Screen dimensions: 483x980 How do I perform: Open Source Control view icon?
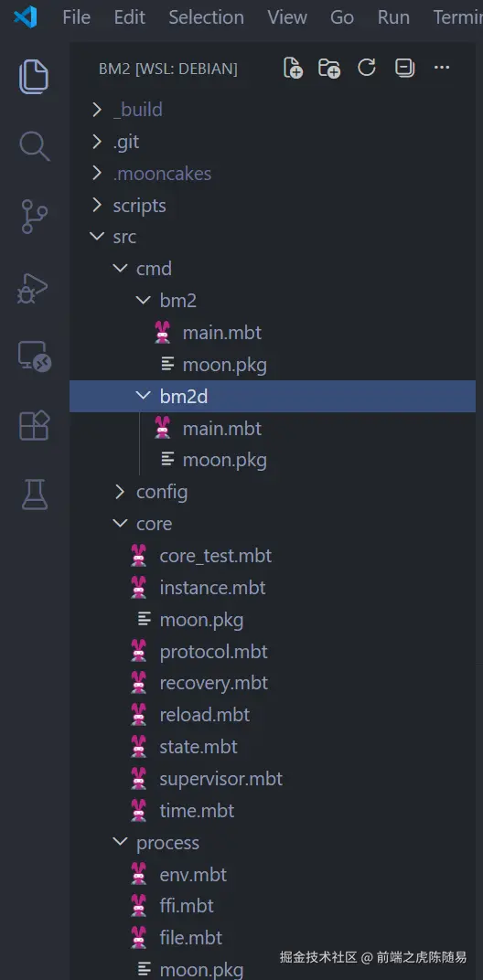[x=34, y=217]
